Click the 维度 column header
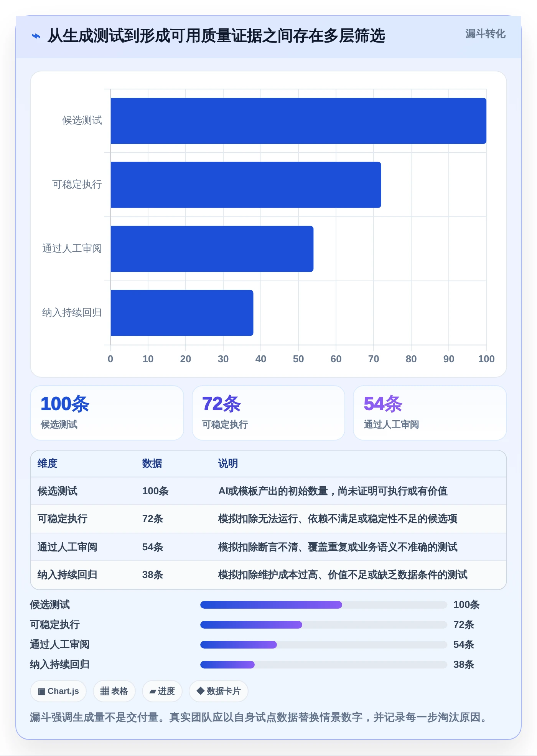 tap(48, 463)
